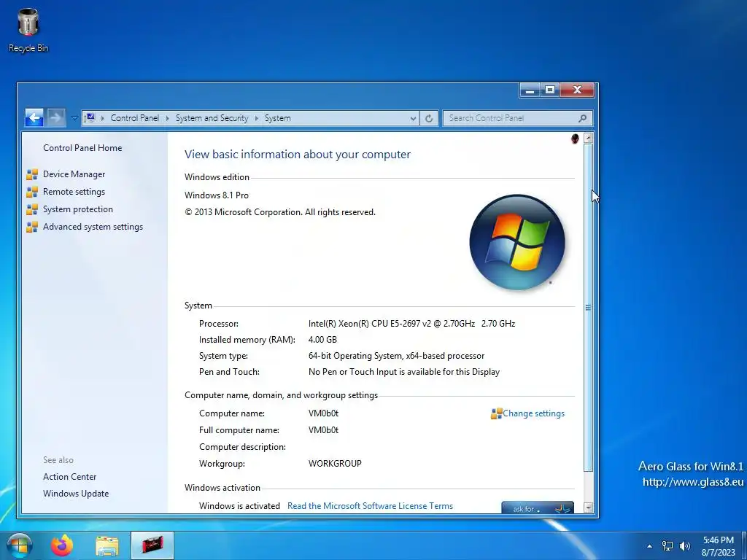Open Action Center link

pyautogui.click(x=69, y=477)
